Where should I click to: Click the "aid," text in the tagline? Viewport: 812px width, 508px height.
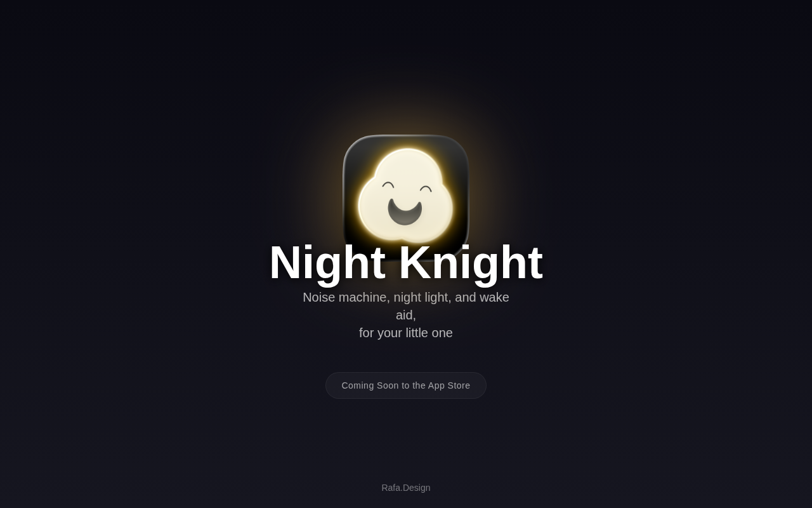[406, 315]
